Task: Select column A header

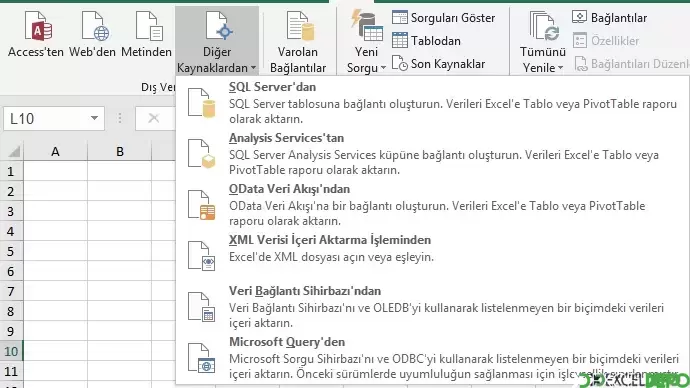Action: pos(55,152)
